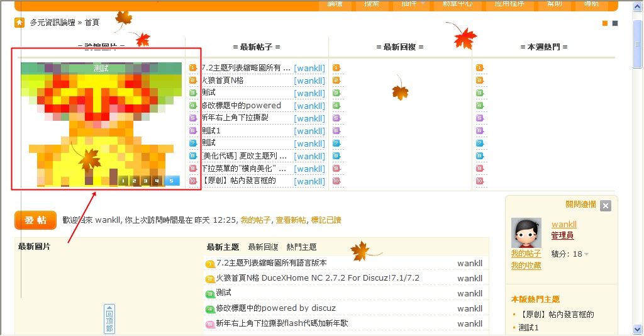The height and width of the screenshot is (336, 644).
Task: Click number 1 badge in 最新帖子 list
Action: (x=193, y=68)
